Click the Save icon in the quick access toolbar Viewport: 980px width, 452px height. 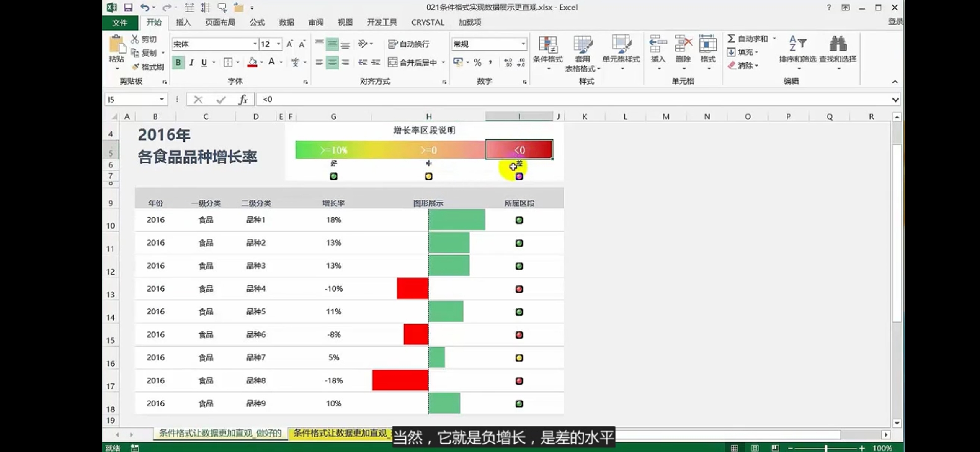coord(128,8)
